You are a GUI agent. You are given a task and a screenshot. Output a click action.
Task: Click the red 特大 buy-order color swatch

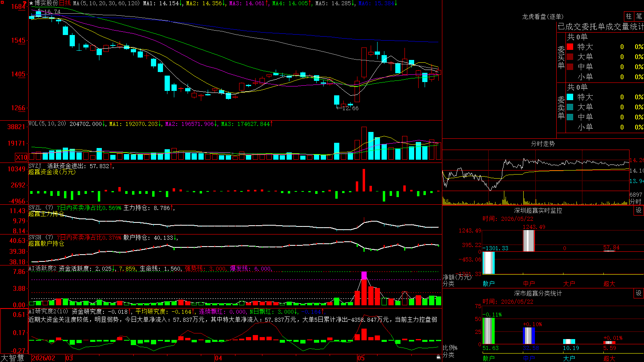pos(570,47)
